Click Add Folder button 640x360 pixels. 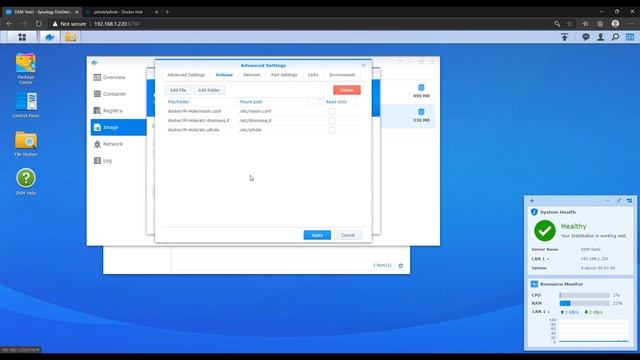209,90
